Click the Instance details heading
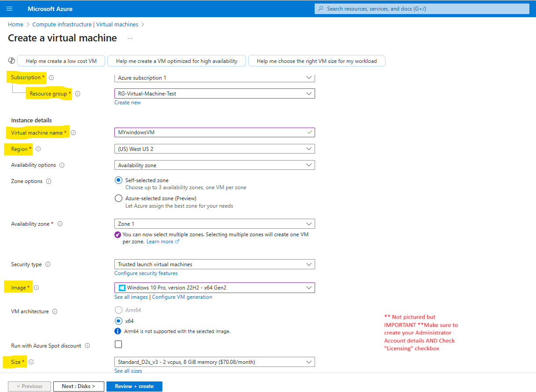Screen dimensions: 536x392 [32, 120]
